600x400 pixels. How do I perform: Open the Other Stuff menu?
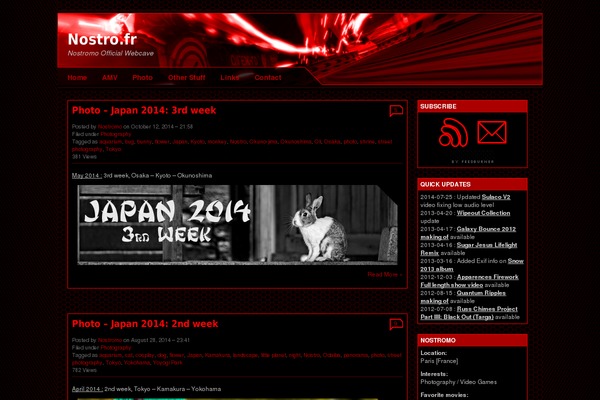click(x=186, y=77)
